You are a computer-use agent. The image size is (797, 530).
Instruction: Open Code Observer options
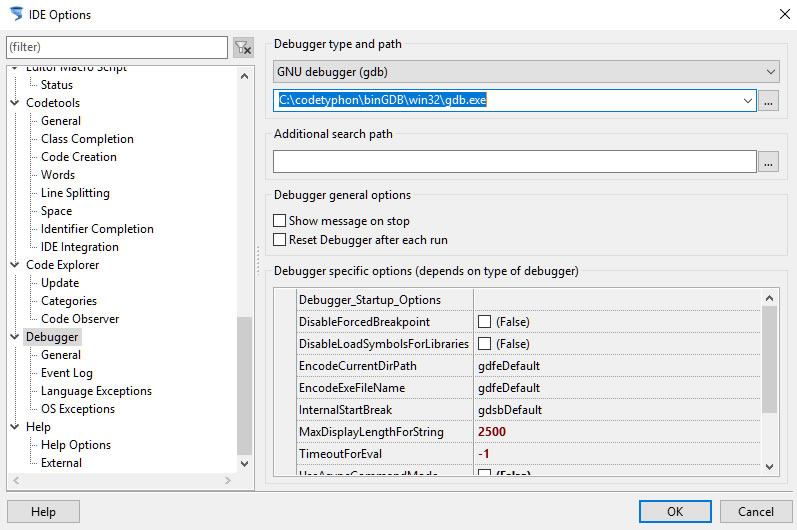click(x=80, y=319)
